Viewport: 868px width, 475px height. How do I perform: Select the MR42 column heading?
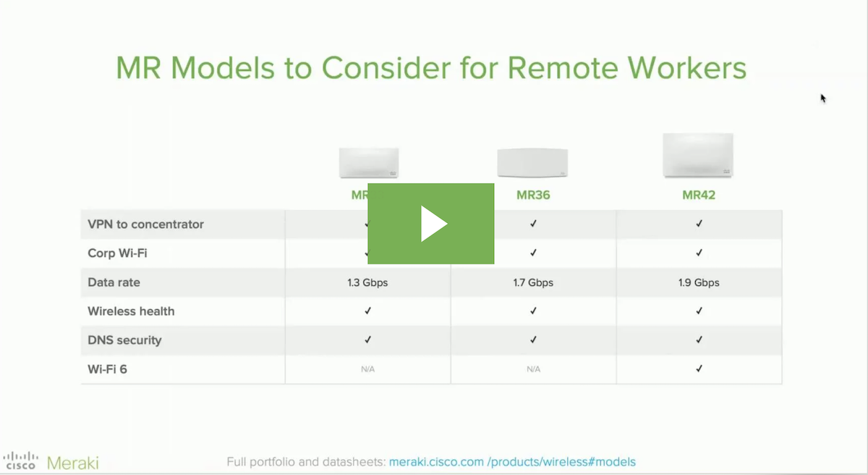(699, 196)
